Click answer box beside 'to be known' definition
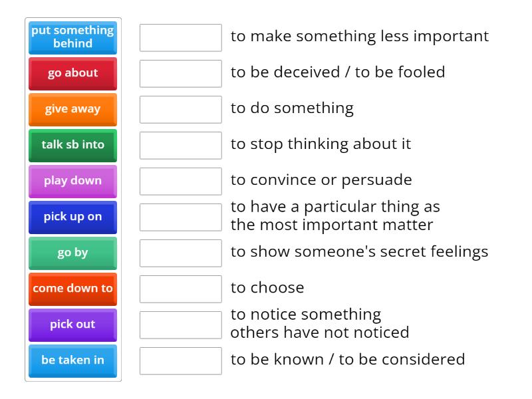The width and height of the screenshot is (532, 399). coord(180,360)
